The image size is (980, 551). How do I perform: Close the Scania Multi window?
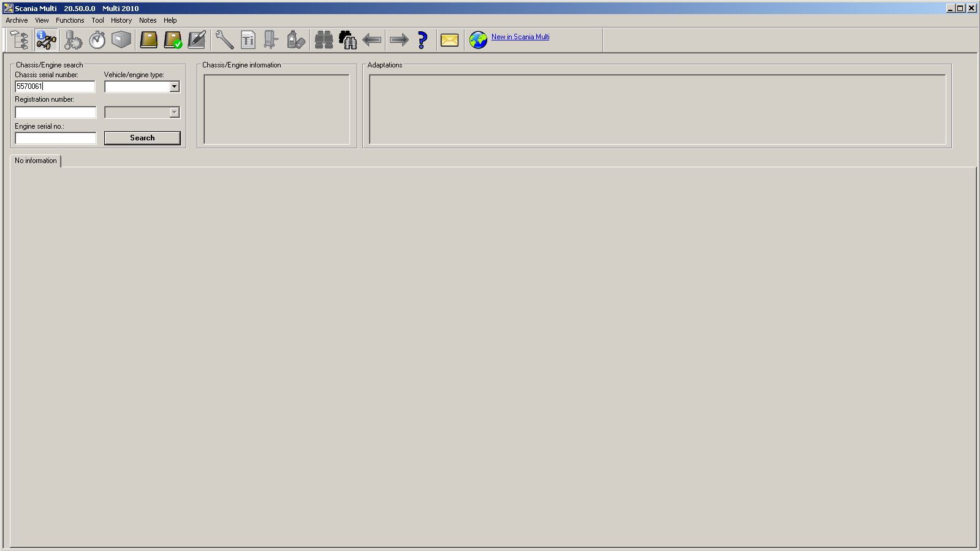971,8
